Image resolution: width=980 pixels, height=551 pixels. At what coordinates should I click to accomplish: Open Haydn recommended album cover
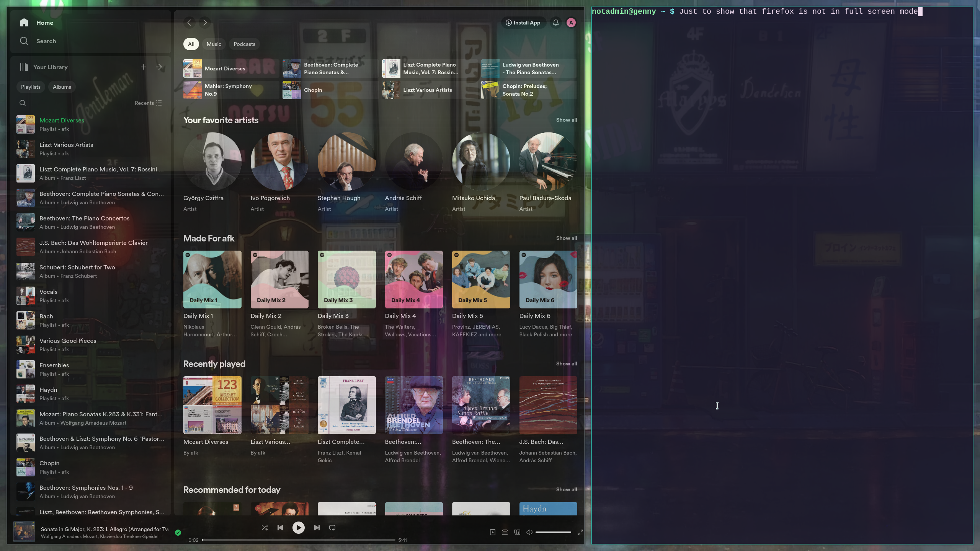coord(548,509)
